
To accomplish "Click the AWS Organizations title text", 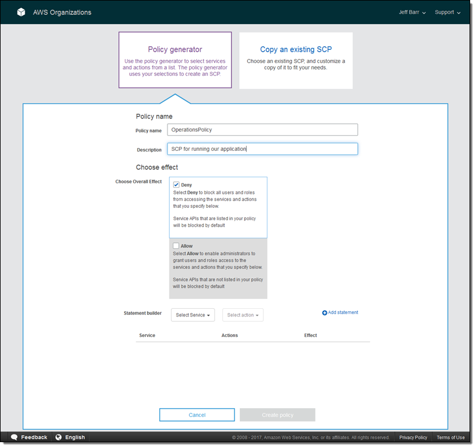I will 62,12.
